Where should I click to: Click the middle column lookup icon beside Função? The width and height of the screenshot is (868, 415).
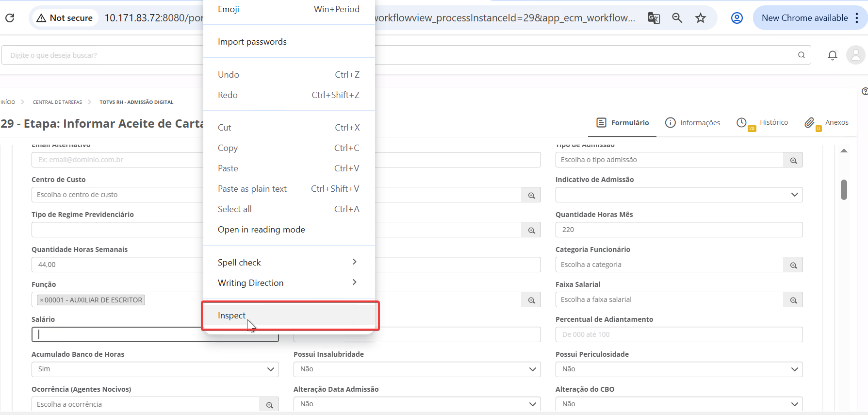coord(531,300)
